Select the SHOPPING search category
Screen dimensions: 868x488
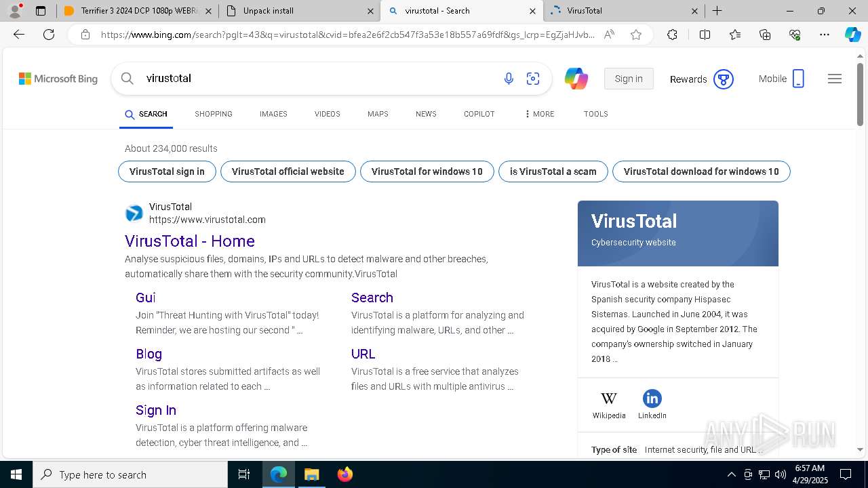(x=214, y=114)
